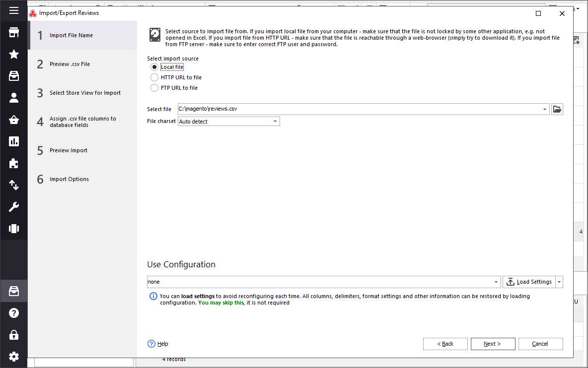Go to step 1 Import File Name

pyautogui.click(x=82, y=35)
